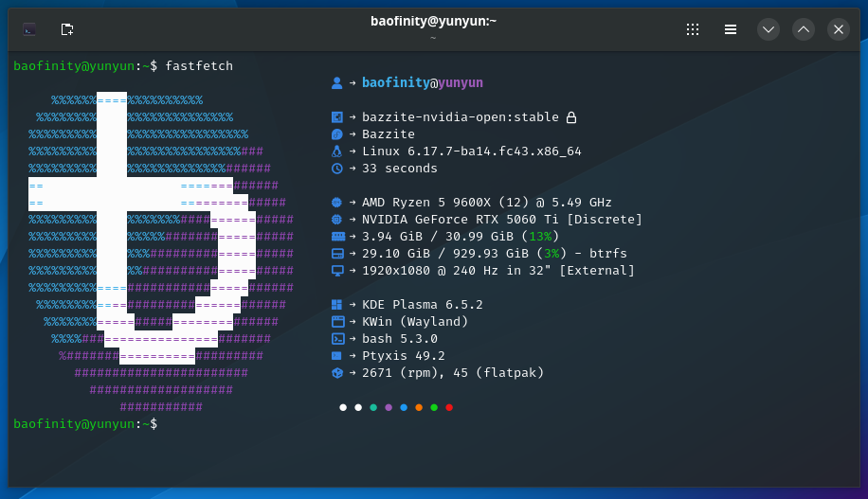The height and width of the screenshot is (499, 868).
Task: Click the purple yunyun hostname in the output
Action: coord(461,84)
